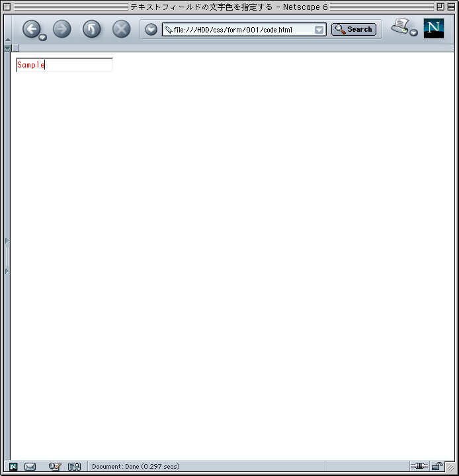
Task: Click the window zoom box in title bar
Action: point(440,7)
